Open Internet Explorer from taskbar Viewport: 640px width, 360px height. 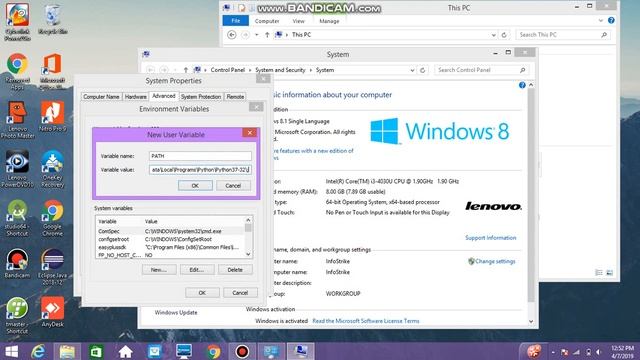coord(38,351)
